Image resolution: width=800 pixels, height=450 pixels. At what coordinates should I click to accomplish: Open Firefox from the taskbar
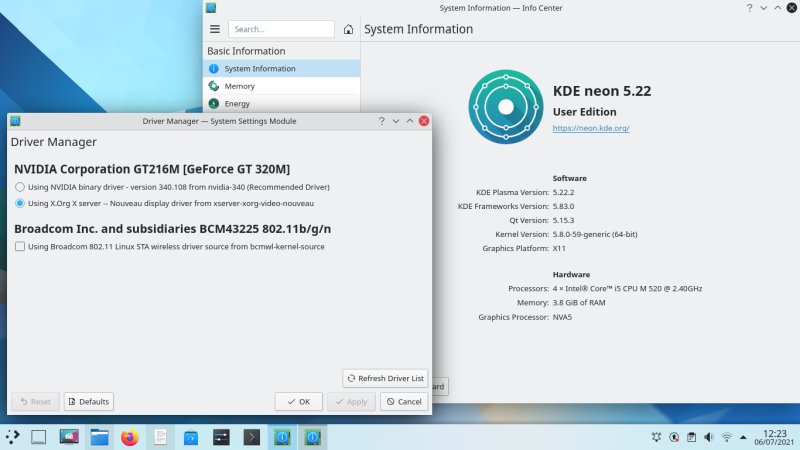pos(129,437)
